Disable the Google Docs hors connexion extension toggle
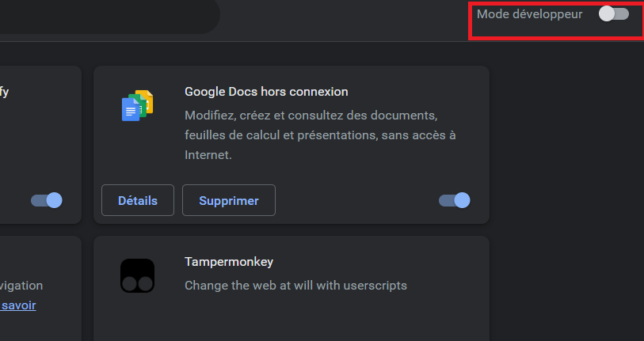This screenshot has height=341, width=644. click(454, 200)
